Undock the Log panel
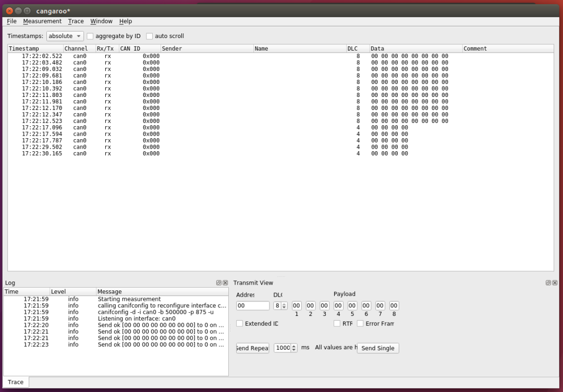563x392 pixels. (x=218, y=283)
